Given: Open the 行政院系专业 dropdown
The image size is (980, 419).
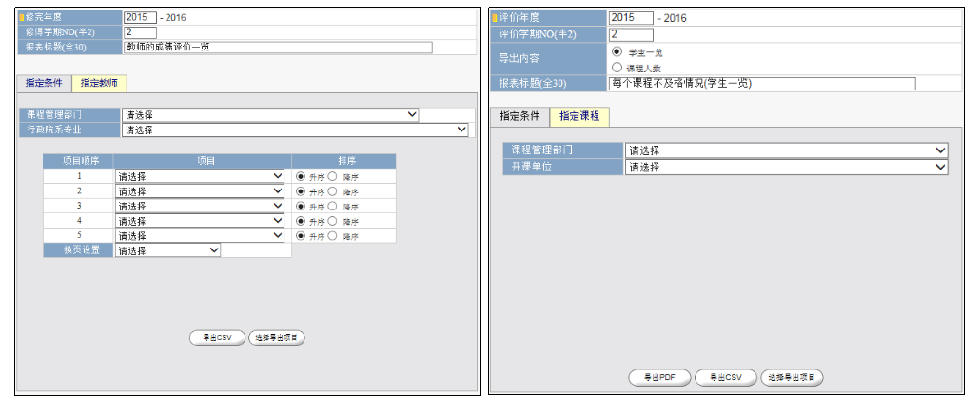Looking at the screenshot, I should (x=295, y=130).
